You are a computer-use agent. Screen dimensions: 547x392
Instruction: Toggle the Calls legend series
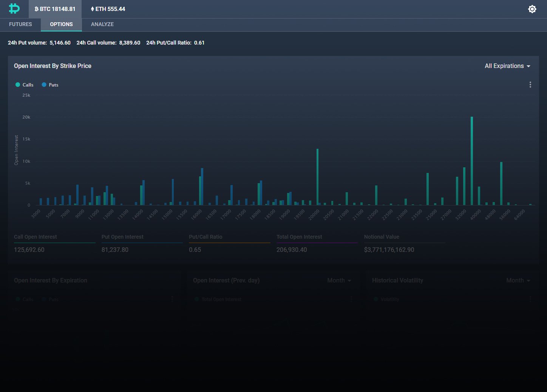click(x=25, y=85)
